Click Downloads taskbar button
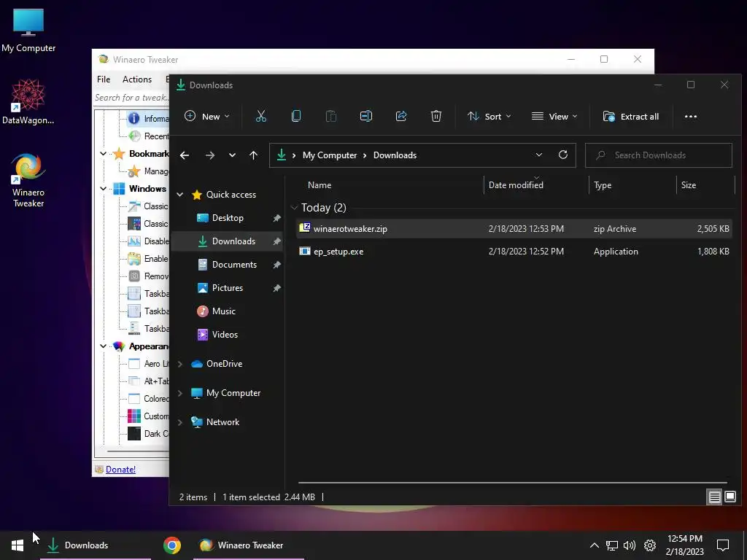Image resolution: width=747 pixels, height=560 pixels. pyautogui.click(x=96, y=545)
